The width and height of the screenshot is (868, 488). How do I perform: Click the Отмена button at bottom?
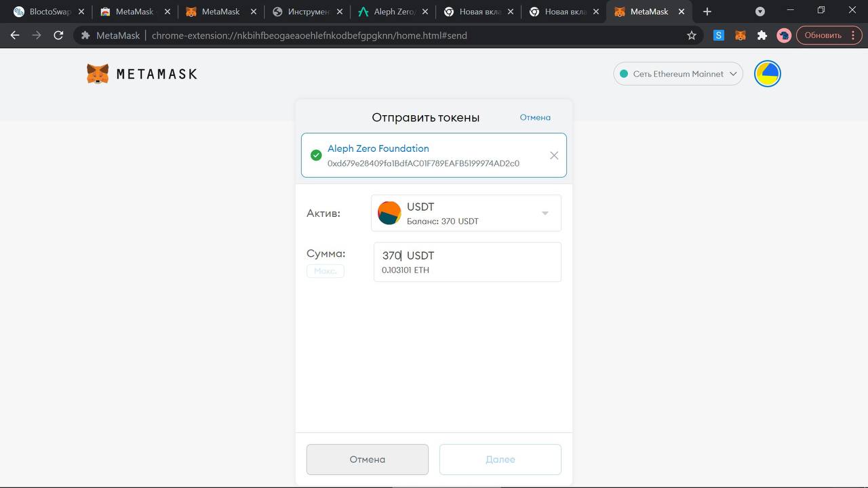pyautogui.click(x=368, y=460)
